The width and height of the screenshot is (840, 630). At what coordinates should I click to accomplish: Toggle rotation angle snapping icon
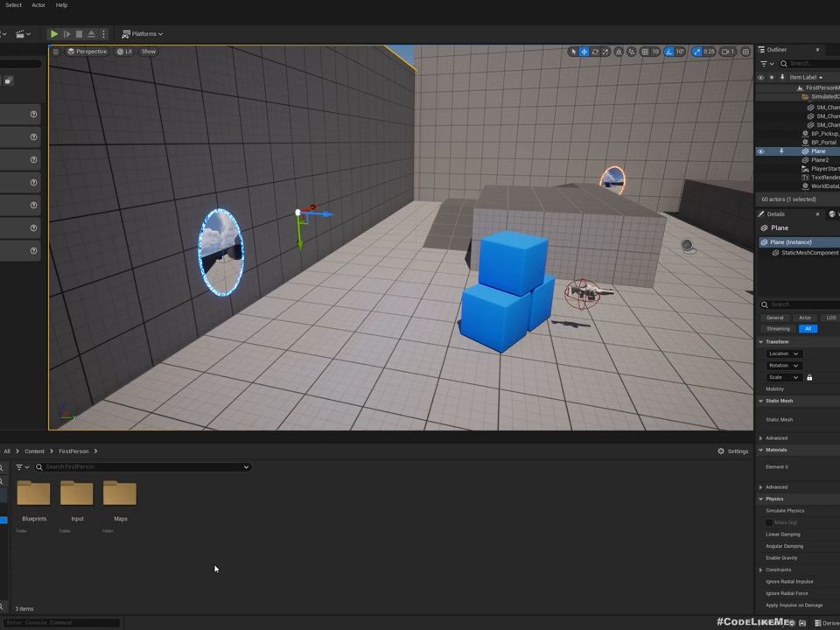[668, 52]
